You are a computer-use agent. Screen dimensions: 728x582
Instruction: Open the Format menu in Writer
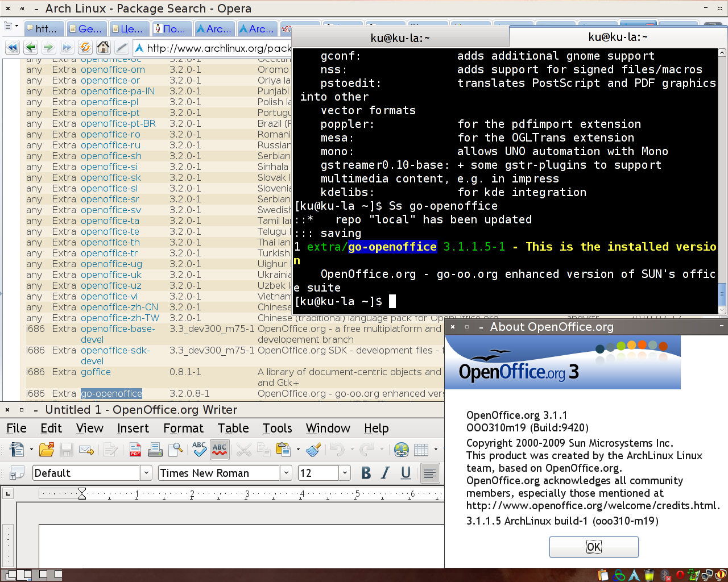(183, 429)
